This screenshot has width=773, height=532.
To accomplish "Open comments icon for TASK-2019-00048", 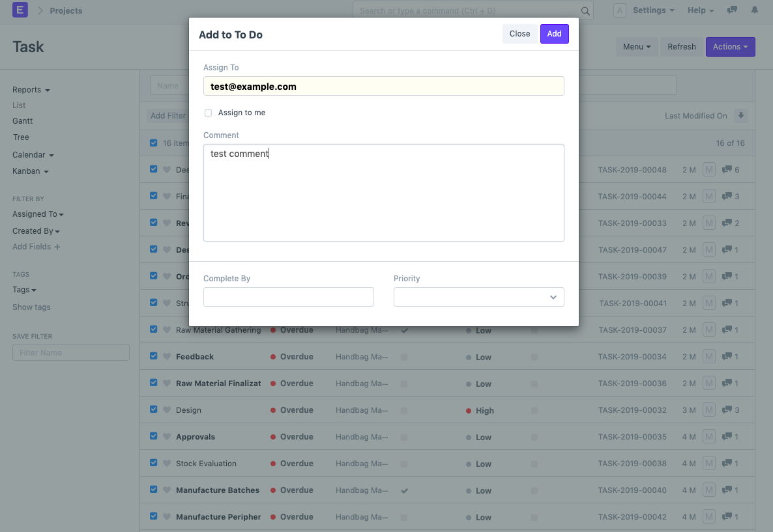I will [727, 170].
